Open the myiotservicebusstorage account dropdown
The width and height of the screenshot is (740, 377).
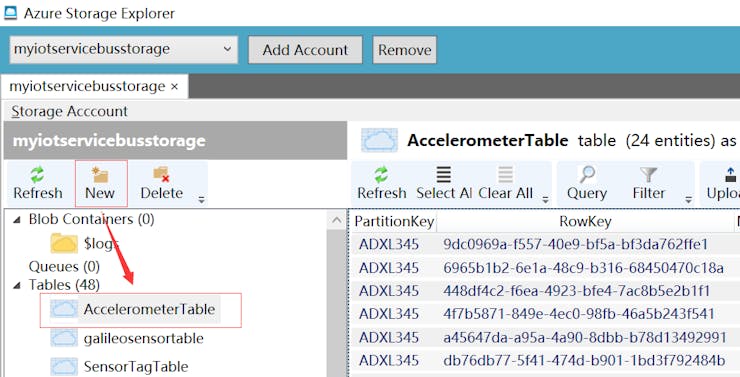(123, 49)
